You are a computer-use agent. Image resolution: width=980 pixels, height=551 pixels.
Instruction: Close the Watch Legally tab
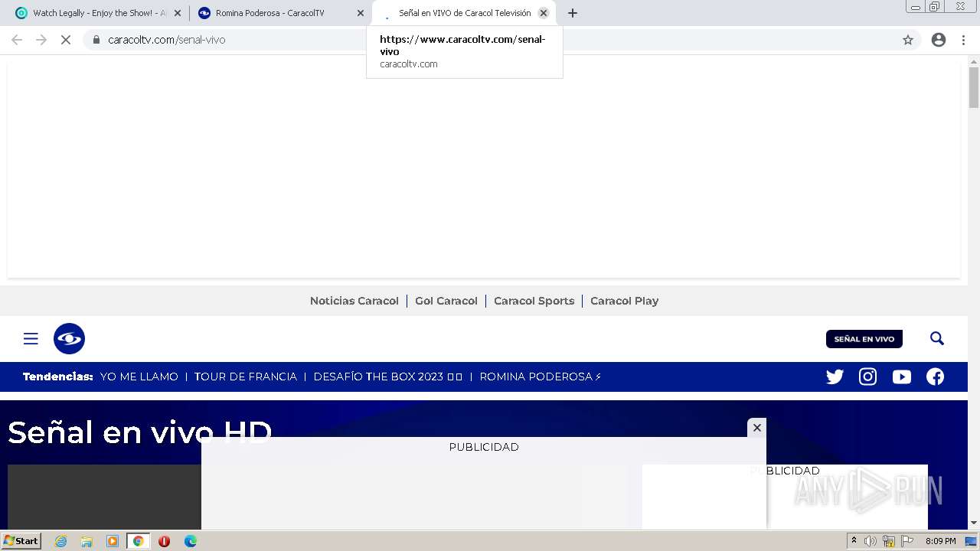click(178, 13)
